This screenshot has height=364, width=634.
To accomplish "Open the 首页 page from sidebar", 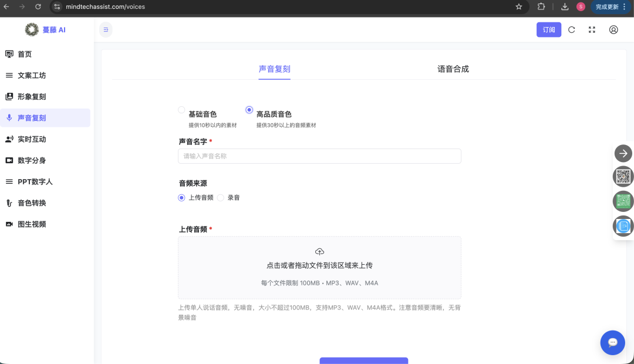I will [26, 53].
